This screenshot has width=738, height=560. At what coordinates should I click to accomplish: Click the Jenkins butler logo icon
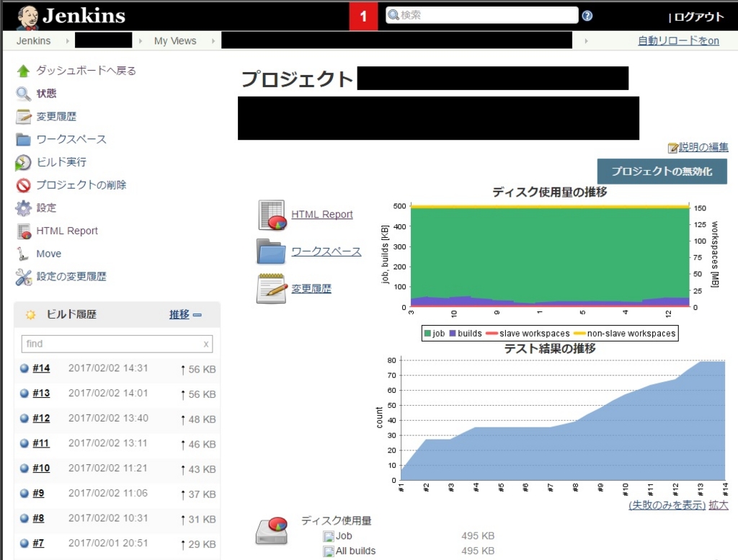click(x=27, y=18)
